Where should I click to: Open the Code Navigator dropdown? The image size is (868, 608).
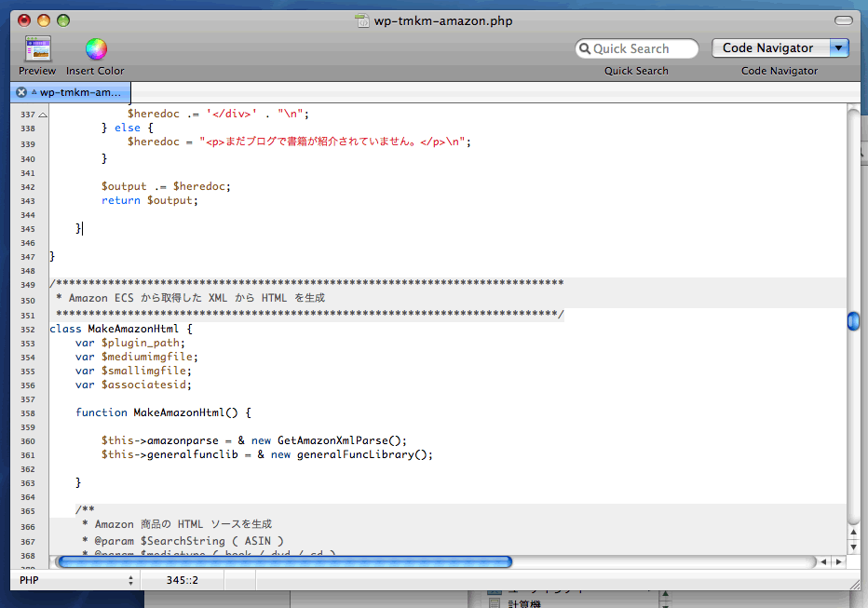point(838,48)
